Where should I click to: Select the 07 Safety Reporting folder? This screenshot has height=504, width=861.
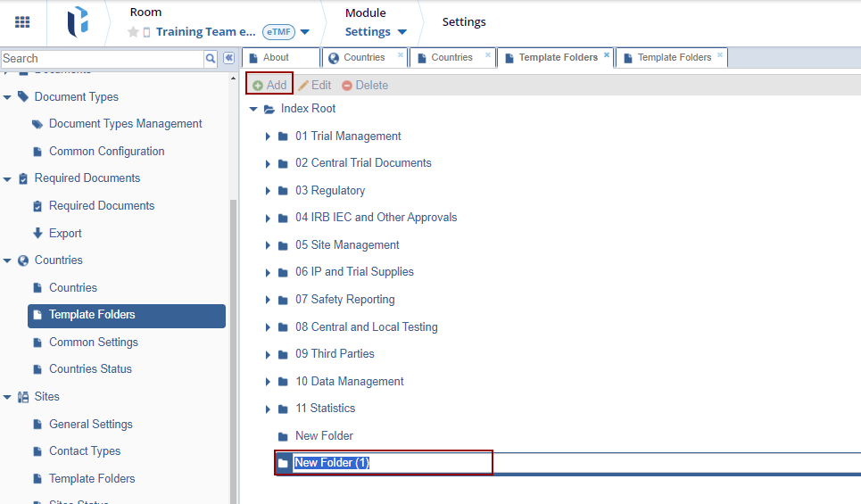tap(344, 300)
